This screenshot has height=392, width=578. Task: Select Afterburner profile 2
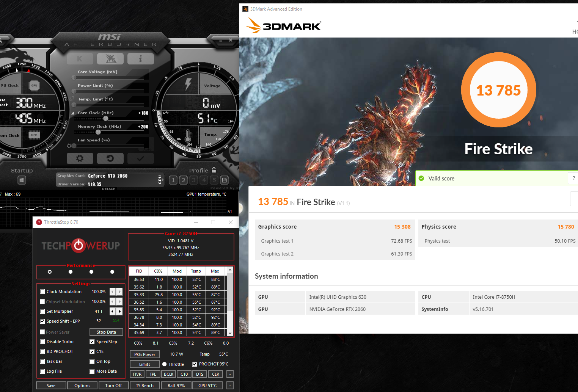click(183, 180)
